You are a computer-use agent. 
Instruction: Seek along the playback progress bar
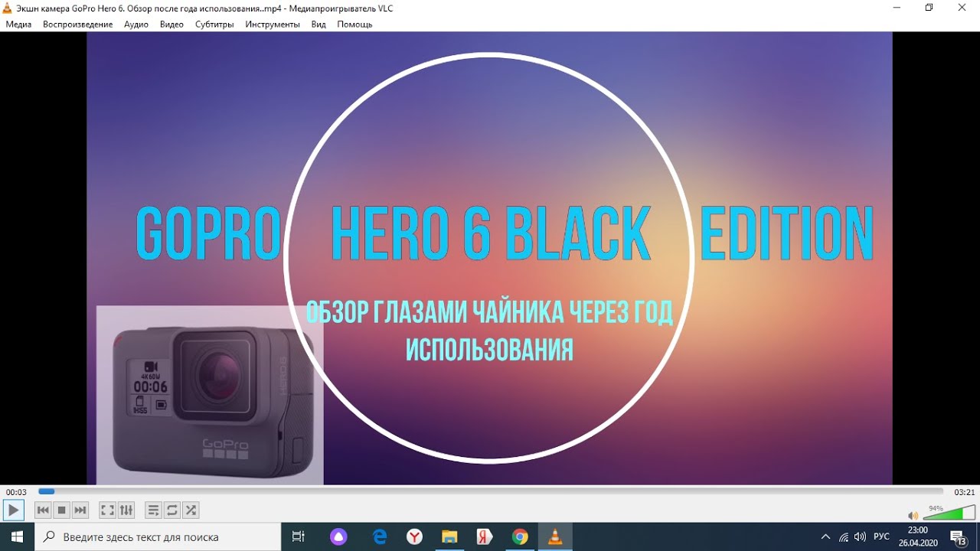coord(490,491)
